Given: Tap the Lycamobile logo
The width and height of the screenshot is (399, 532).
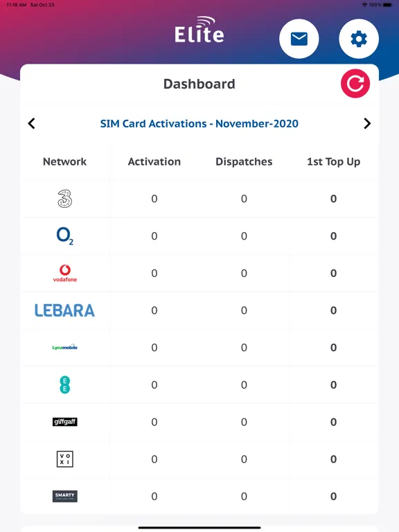Looking at the screenshot, I should click(65, 347).
